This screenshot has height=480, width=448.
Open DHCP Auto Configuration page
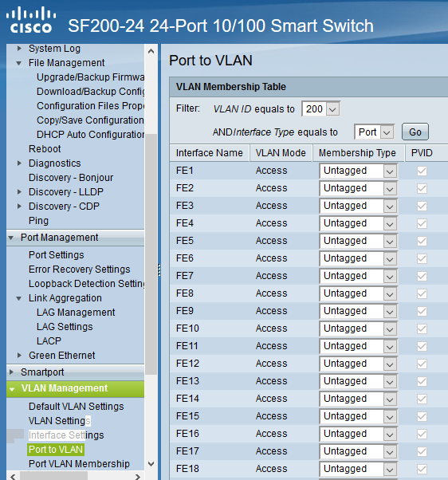90,135
